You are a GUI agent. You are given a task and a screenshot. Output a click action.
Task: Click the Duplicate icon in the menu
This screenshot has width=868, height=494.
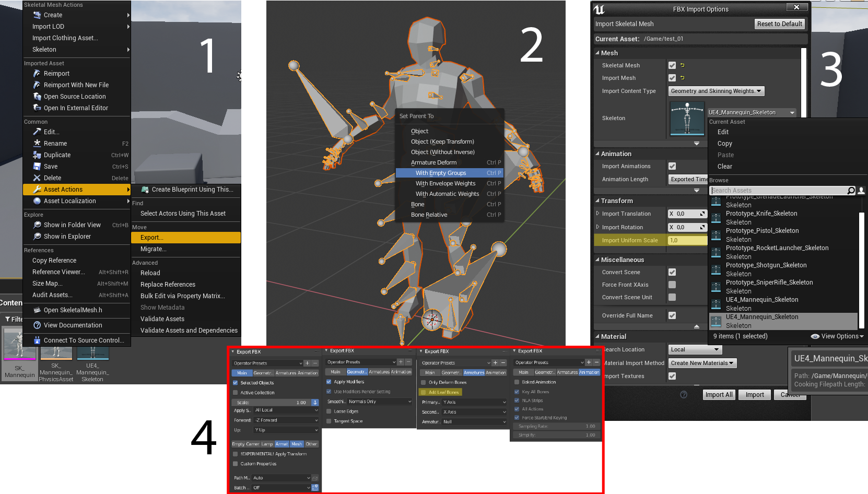[37, 155]
